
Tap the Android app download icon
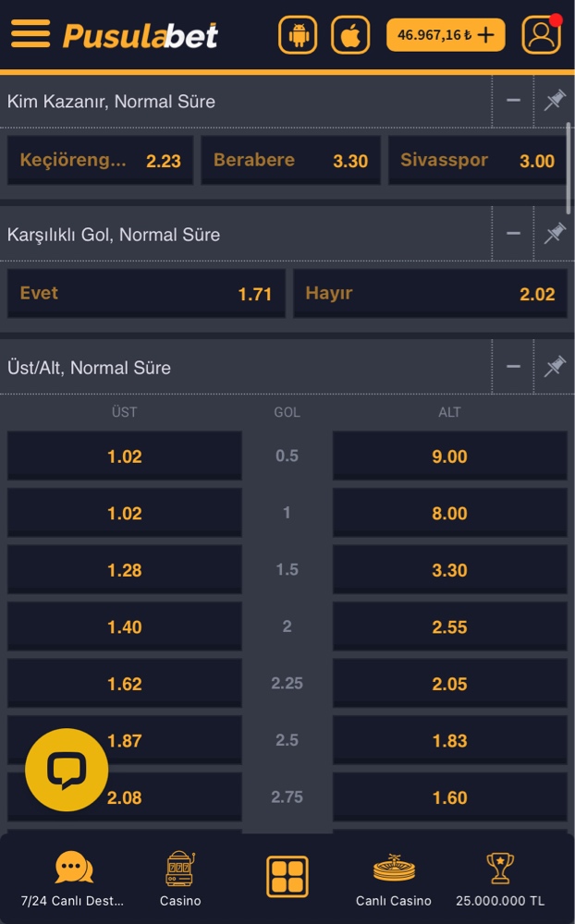coord(298,35)
